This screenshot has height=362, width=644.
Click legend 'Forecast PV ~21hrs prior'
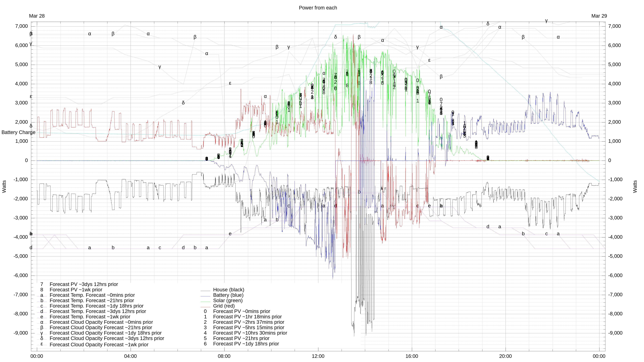pyautogui.click(x=241, y=338)
